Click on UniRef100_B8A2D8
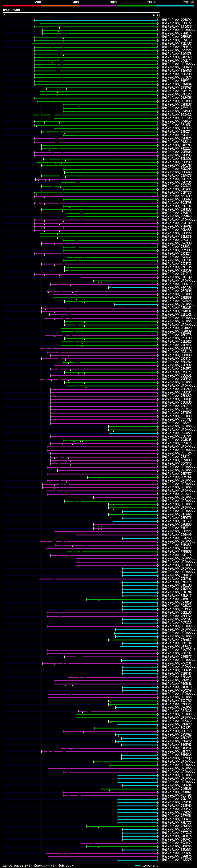Viewport: 197px width, 868px height. (x=177, y=74)
